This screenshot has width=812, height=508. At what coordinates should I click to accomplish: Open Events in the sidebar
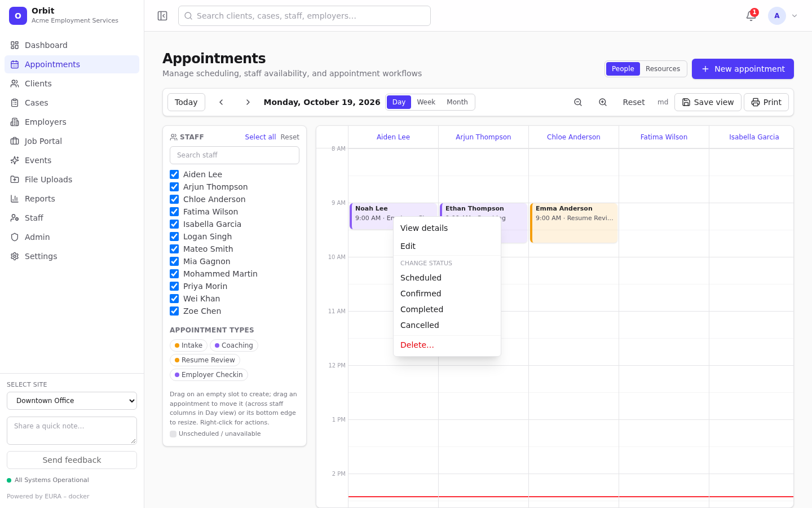[x=72, y=160]
